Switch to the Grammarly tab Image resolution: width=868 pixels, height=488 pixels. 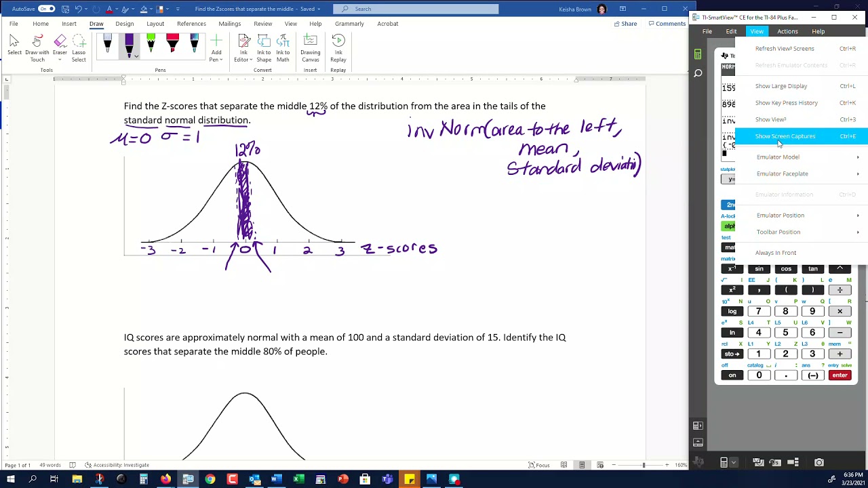(349, 24)
